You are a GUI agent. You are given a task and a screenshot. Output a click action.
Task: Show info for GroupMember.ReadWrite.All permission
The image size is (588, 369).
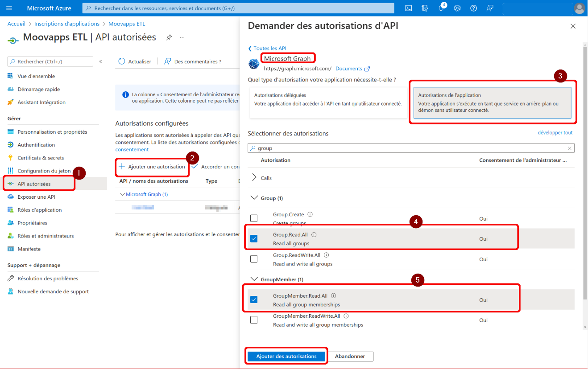pyautogui.click(x=346, y=316)
